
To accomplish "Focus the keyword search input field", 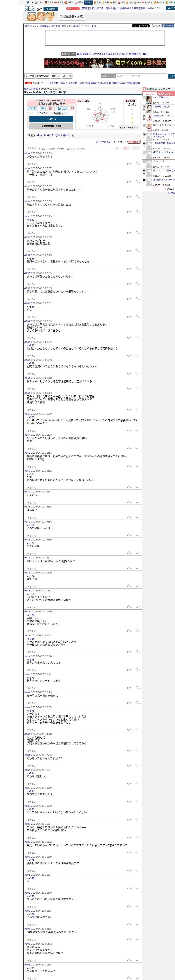I will [x=141, y=76].
